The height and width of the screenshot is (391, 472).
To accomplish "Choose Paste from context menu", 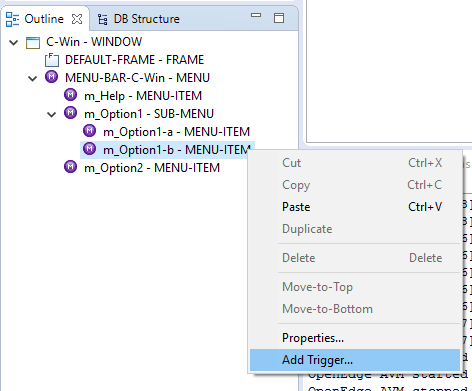I will coord(355,207).
